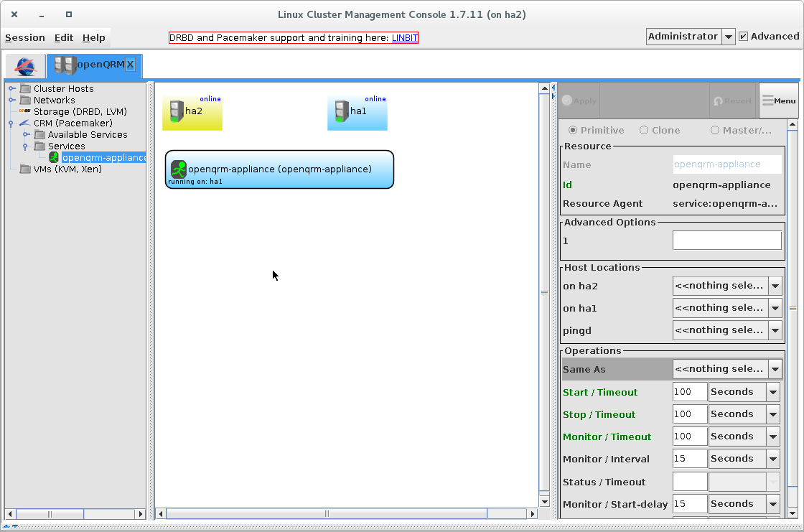
Task: Follow the LINBIT link
Action: 405,38
